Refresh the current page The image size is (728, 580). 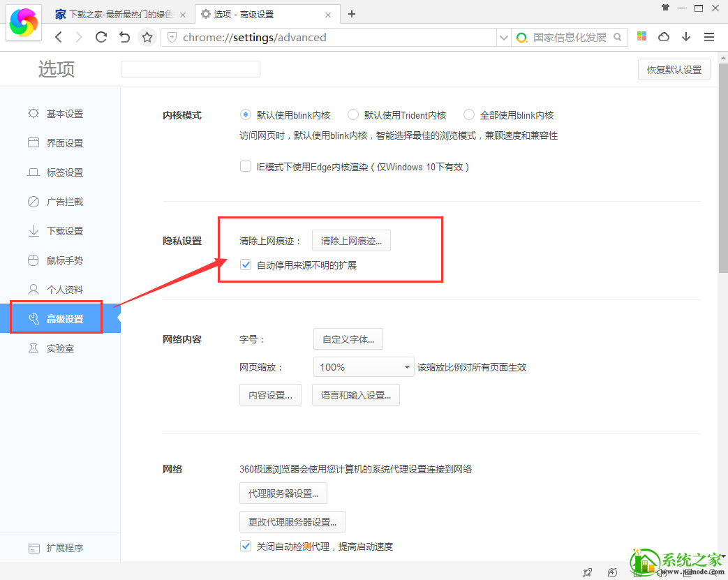pos(101,37)
